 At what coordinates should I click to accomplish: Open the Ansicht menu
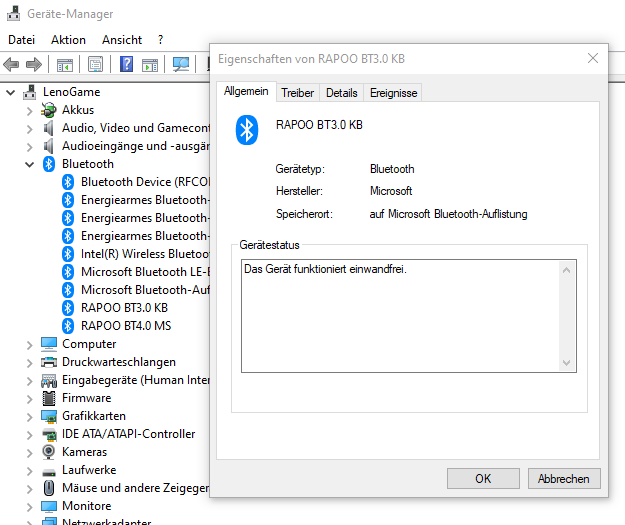(122, 40)
